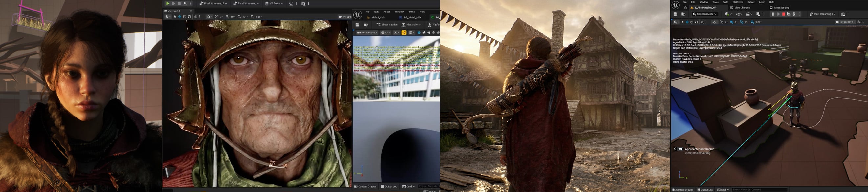Open the Pixel Streaming dropdown
The image size is (868, 192).
(246, 3)
